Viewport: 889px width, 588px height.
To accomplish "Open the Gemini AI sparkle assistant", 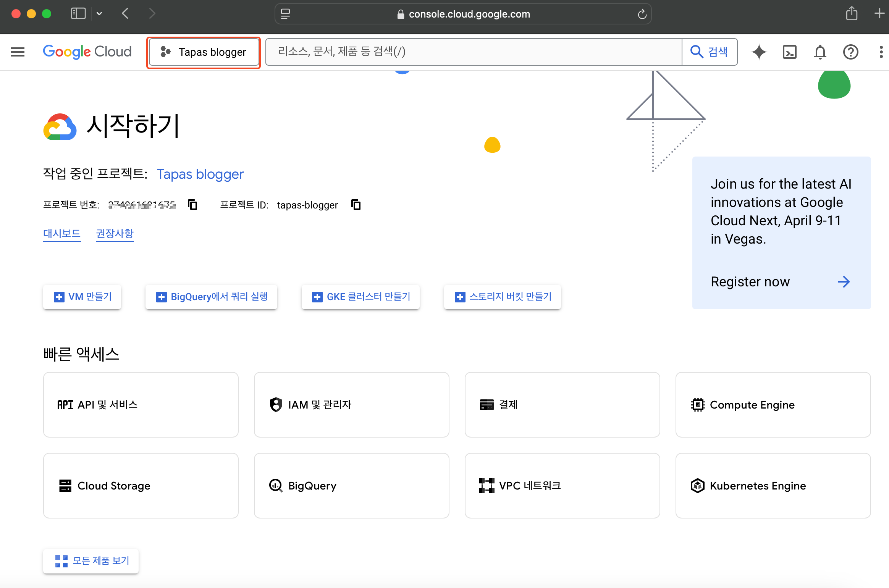I will (x=759, y=52).
